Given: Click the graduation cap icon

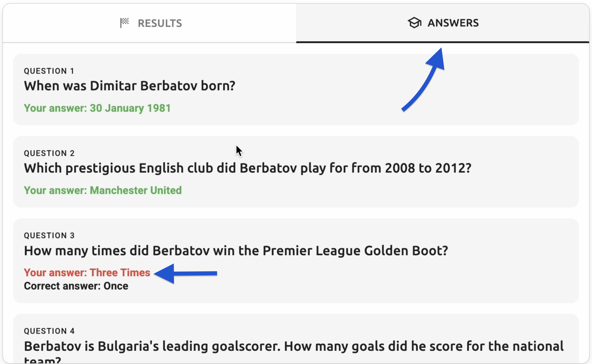Looking at the screenshot, I should [414, 23].
